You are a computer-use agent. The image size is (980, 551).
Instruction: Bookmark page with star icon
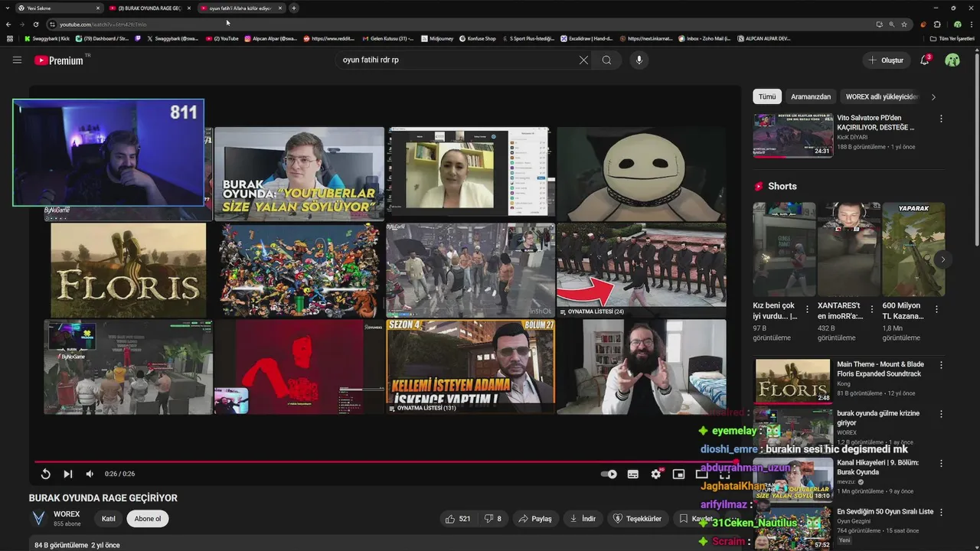click(904, 24)
